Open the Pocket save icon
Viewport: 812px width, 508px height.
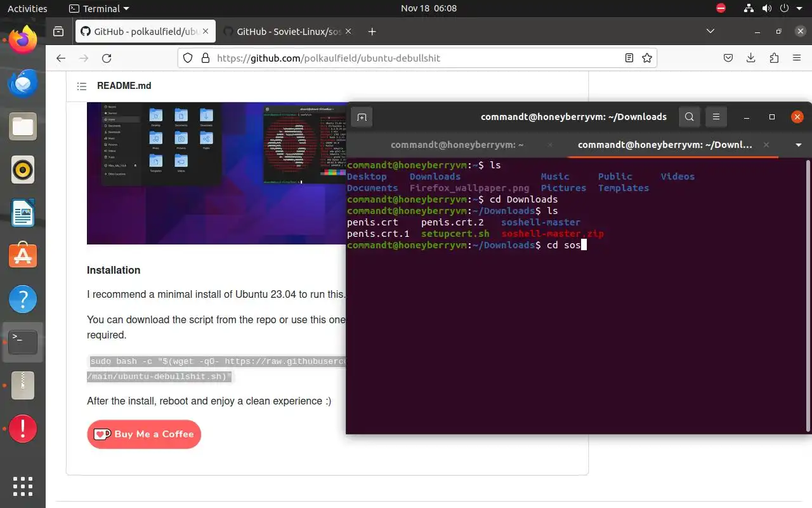coord(728,58)
